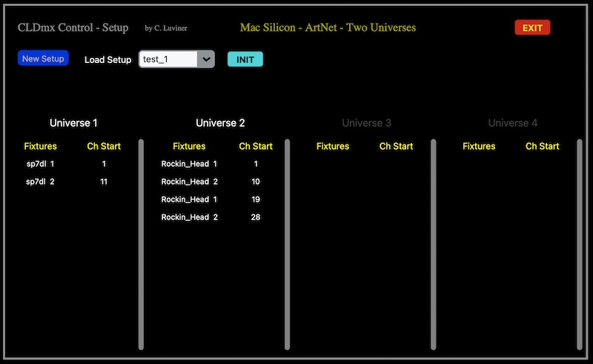Click the INIT button

click(245, 59)
